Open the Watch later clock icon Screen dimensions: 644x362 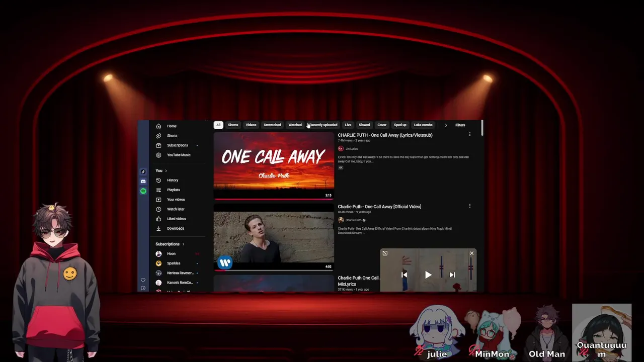(158, 209)
